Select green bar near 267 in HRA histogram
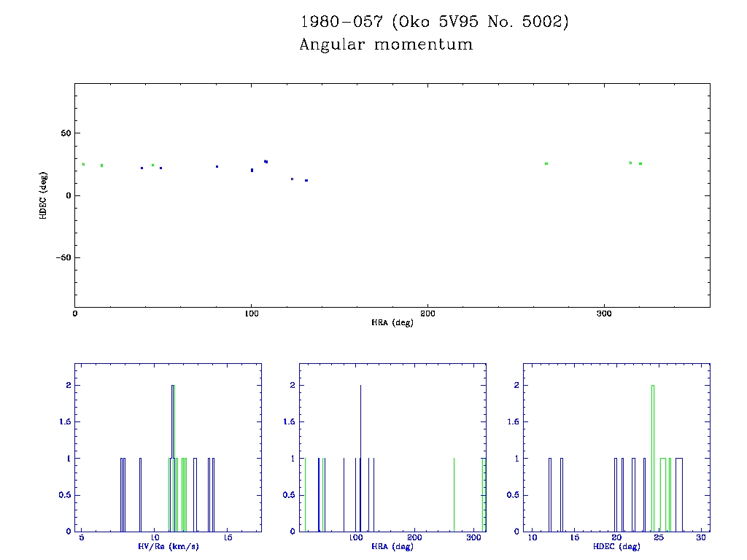 [454, 496]
